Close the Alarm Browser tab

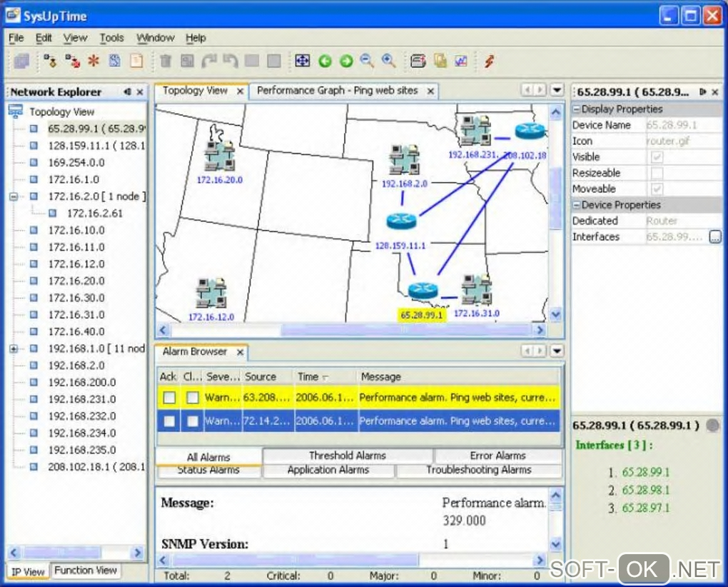pos(240,352)
